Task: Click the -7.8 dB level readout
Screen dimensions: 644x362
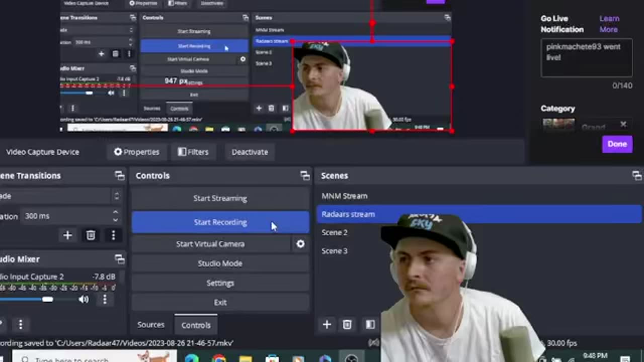Action: [104, 277]
